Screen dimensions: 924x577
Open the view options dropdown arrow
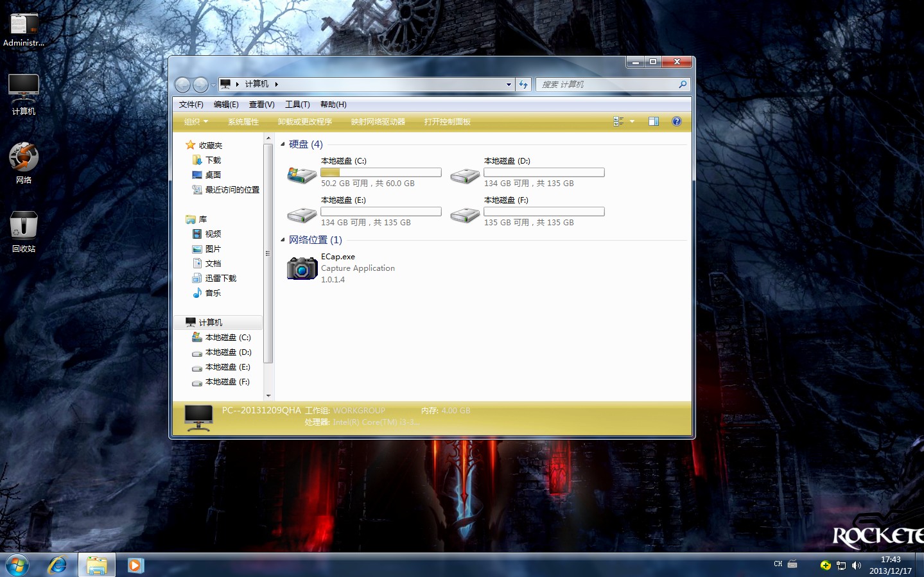pyautogui.click(x=632, y=121)
